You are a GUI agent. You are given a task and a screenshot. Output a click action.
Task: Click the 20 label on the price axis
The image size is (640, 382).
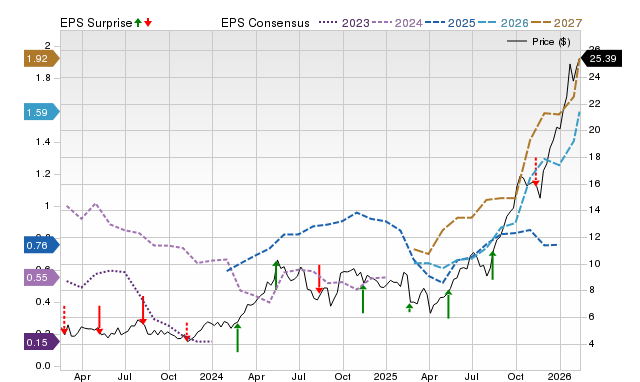point(595,130)
